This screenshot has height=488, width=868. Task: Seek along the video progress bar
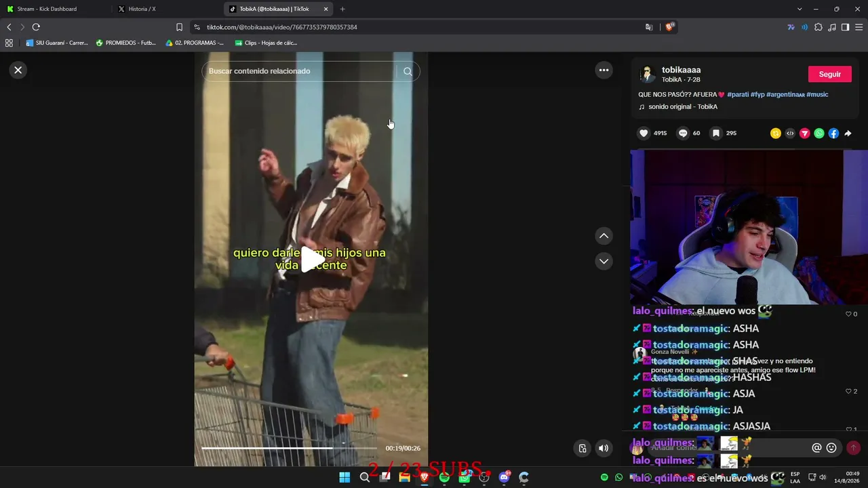[x=289, y=448]
